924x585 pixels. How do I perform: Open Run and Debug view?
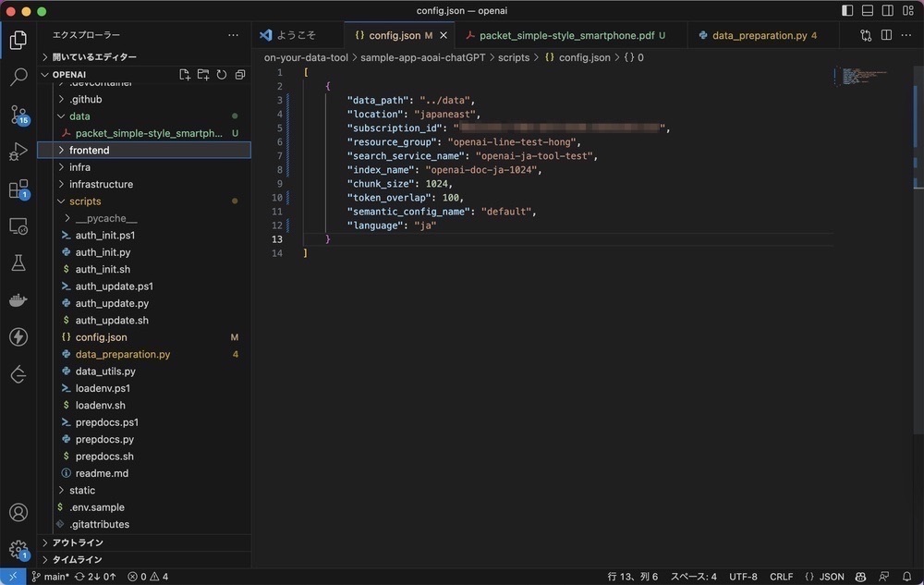point(18,152)
